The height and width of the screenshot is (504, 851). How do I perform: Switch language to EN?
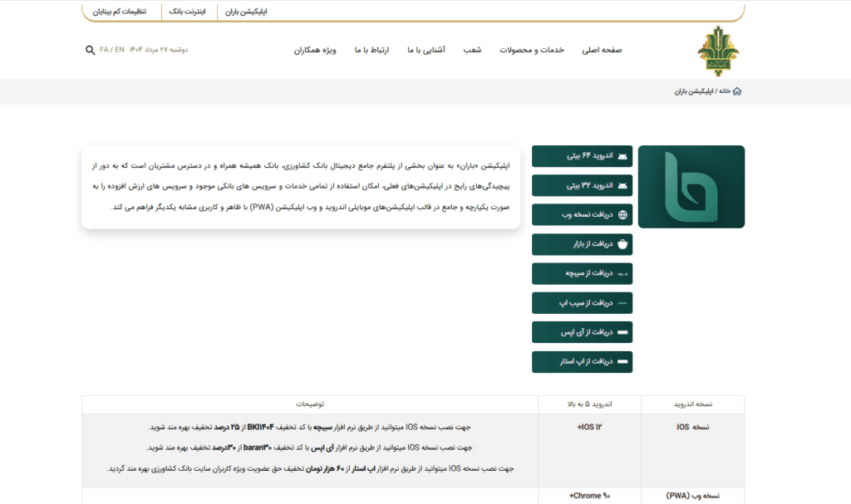120,50
